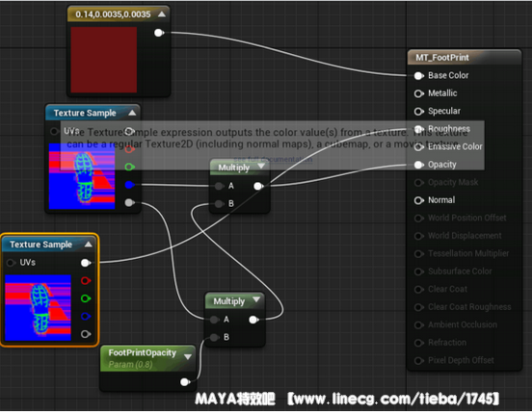Click the World Position Offset pin
Image resolution: width=532 pixels, height=415 pixels.
pyautogui.click(x=418, y=218)
